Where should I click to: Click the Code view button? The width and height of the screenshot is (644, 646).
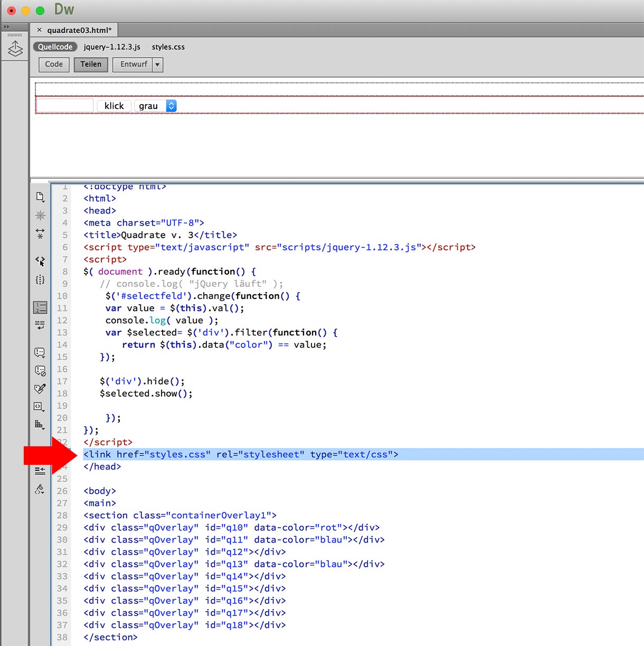pyautogui.click(x=54, y=64)
